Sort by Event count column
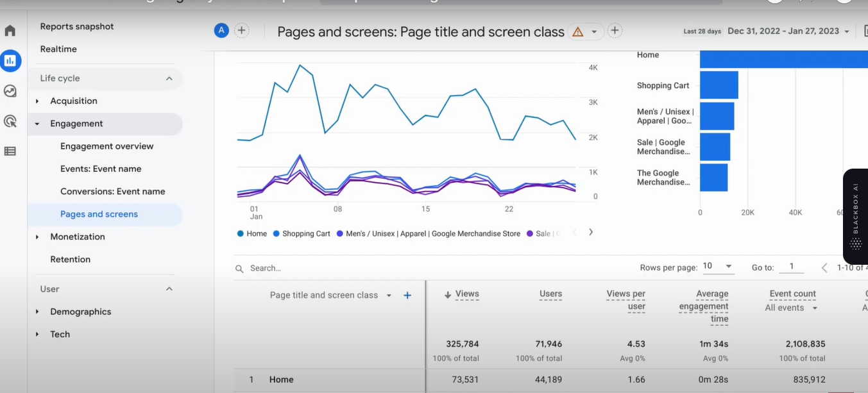Screen dimensions: 868x393 click(793, 294)
